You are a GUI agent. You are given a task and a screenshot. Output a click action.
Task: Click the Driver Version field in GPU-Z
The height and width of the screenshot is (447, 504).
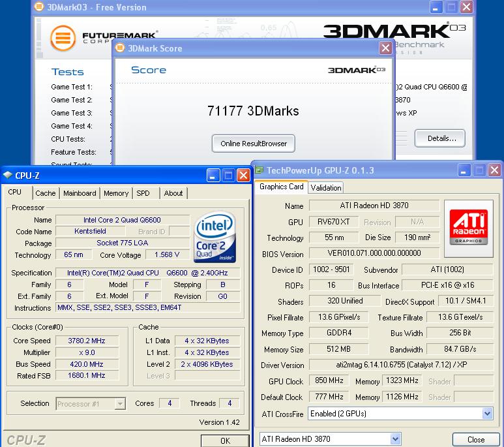click(401, 365)
